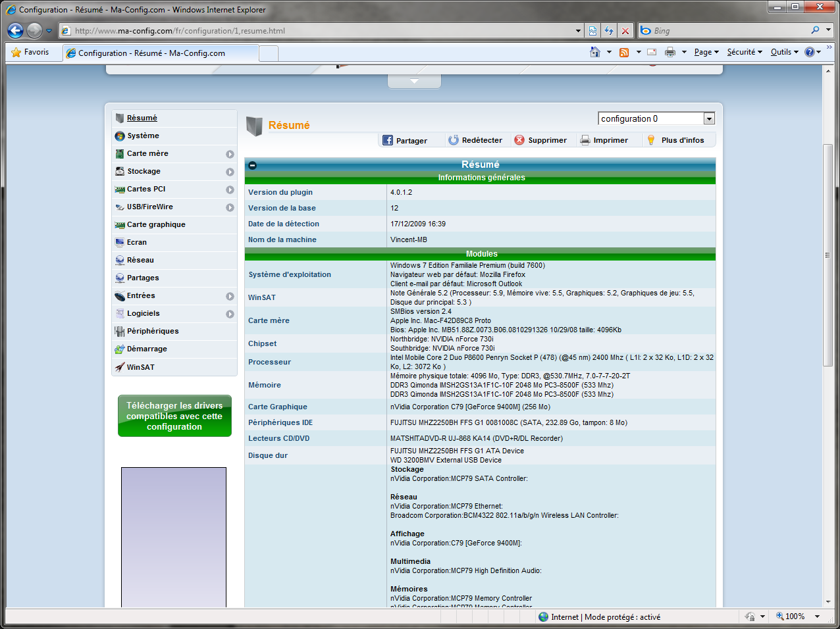Image resolution: width=840 pixels, height=629 pixels.
Task: Expand the USB/FireWire submenu arrow
Action: coord(230,207)
